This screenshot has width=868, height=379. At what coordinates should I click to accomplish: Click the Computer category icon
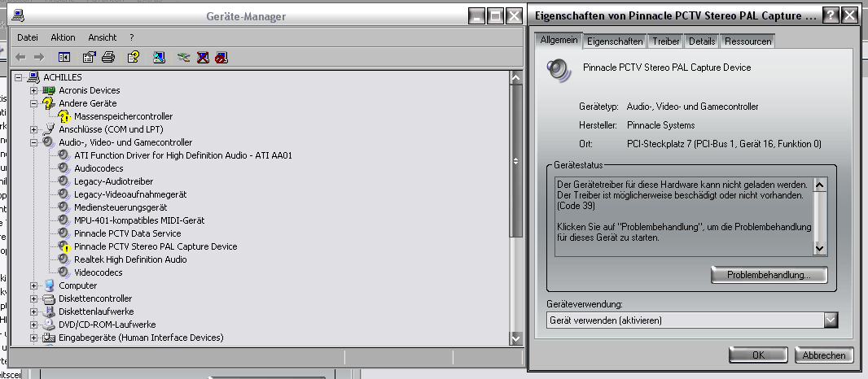pyautogui.click(x=50, y=285)
